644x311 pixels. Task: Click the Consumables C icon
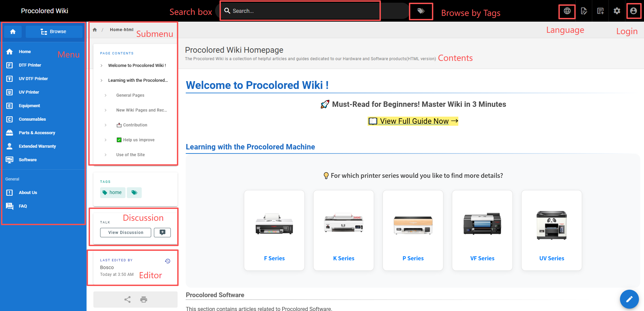pyautogui.click(x=9, y=119)
